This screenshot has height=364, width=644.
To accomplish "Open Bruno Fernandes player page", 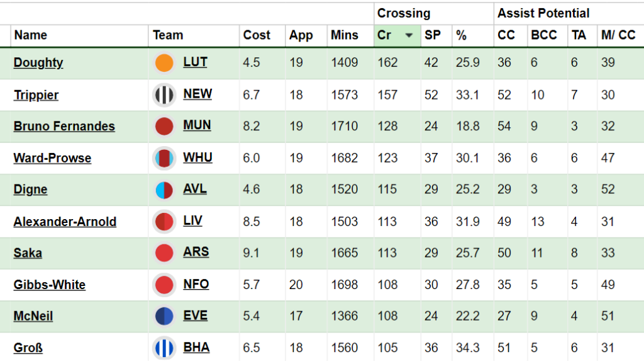I will 64,126.
